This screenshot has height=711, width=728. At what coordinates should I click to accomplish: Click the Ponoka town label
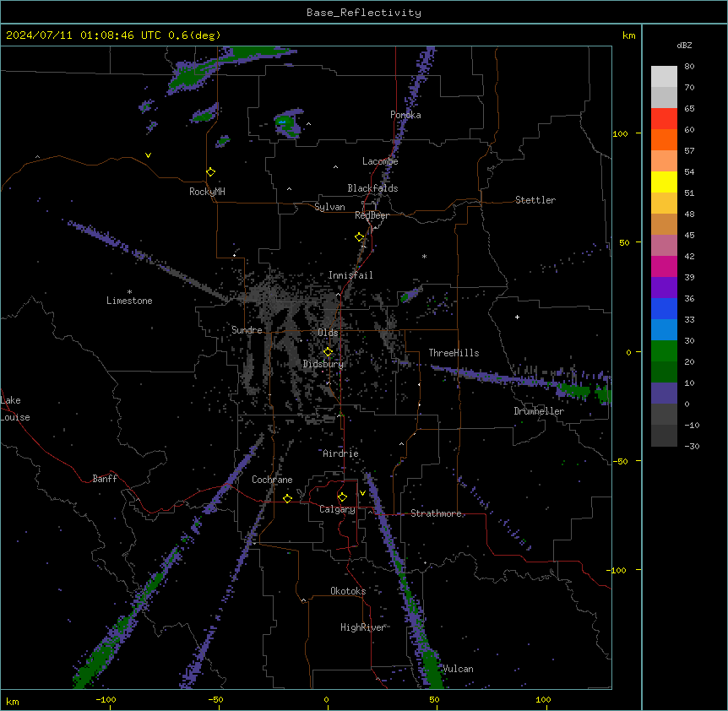pos(405,115)
